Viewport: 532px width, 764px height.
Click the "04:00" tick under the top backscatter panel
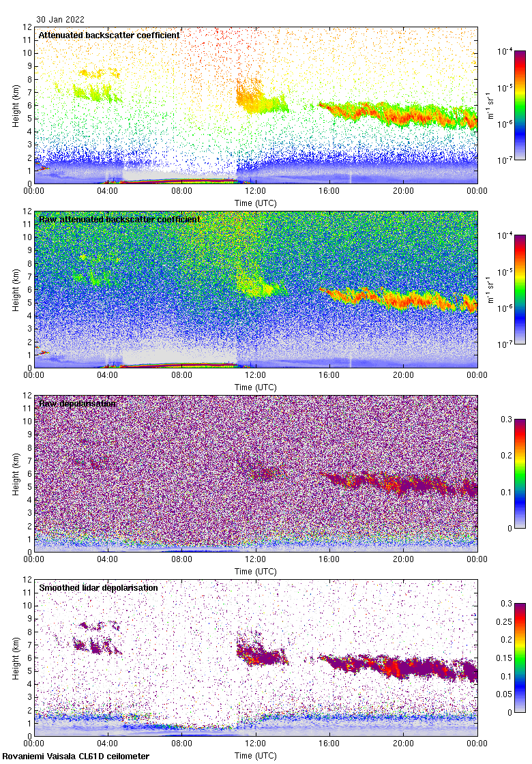click(107, 191)
